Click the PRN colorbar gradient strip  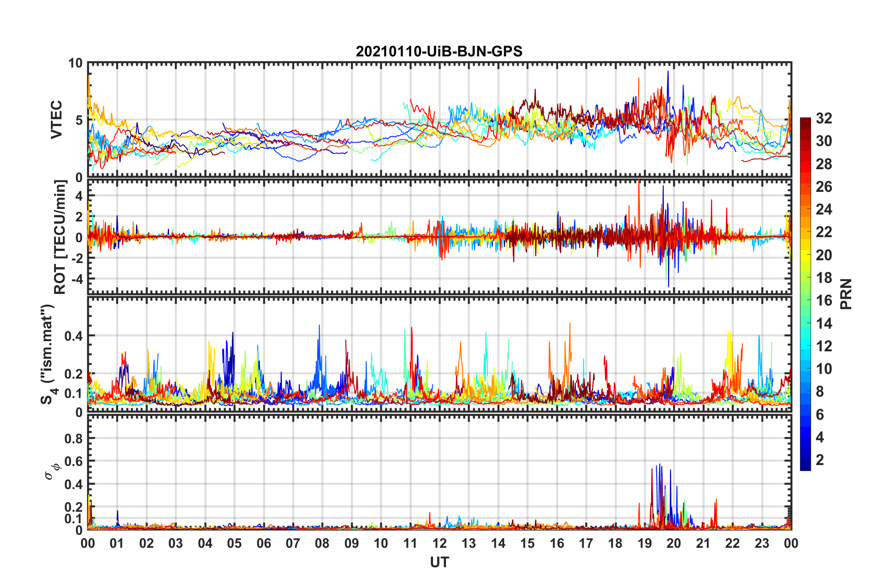point(805,294)
